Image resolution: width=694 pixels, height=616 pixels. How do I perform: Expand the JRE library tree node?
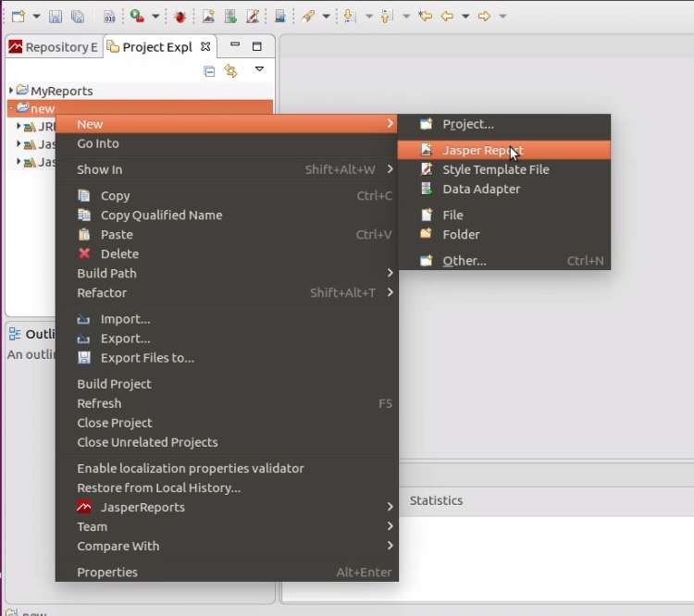tap(19, 126)
